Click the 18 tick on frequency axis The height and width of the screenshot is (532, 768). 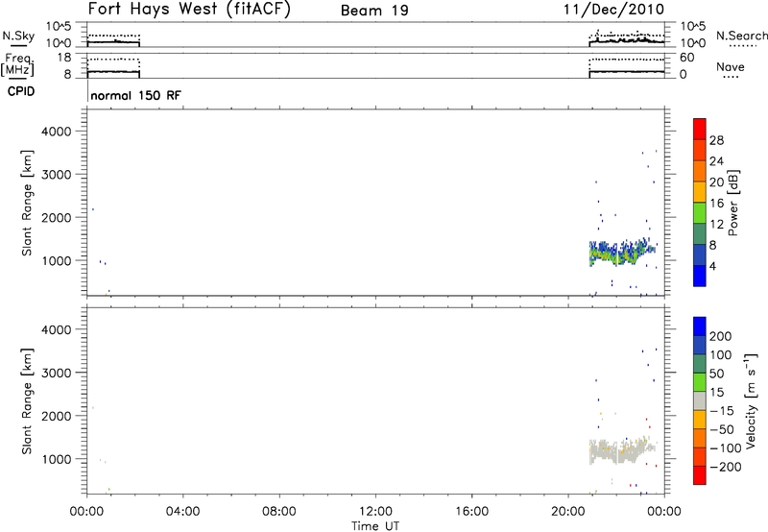point(64,58)
